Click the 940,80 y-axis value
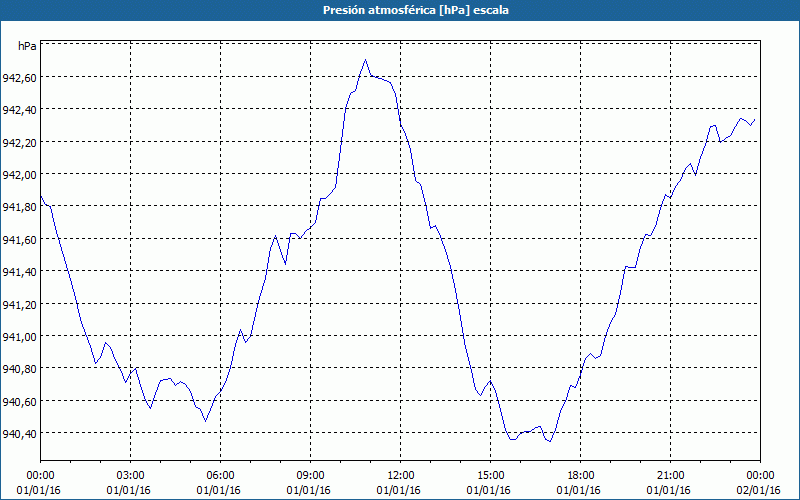Screen dimensions: 800x500 [x=19, y=368]
